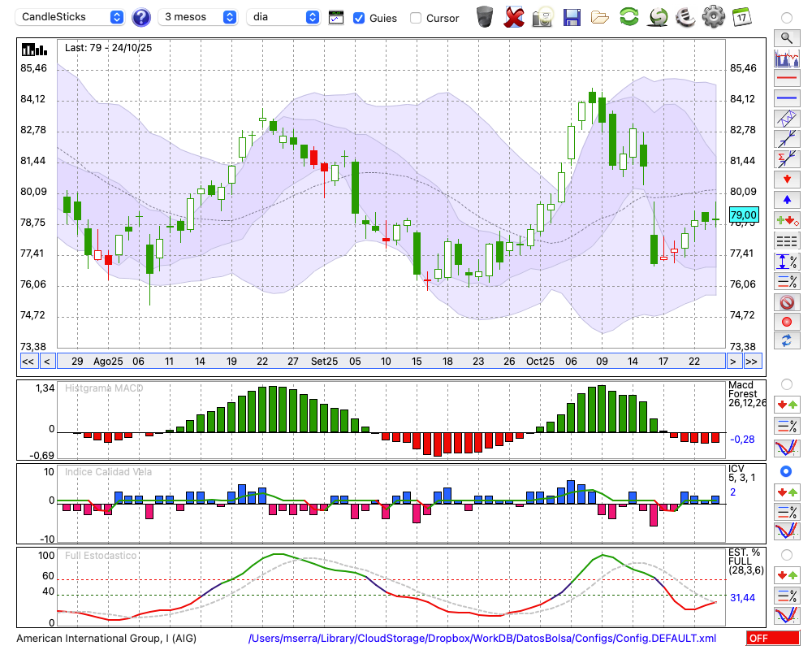Click MACD panel red-green arrows button

tap(787, 405)
